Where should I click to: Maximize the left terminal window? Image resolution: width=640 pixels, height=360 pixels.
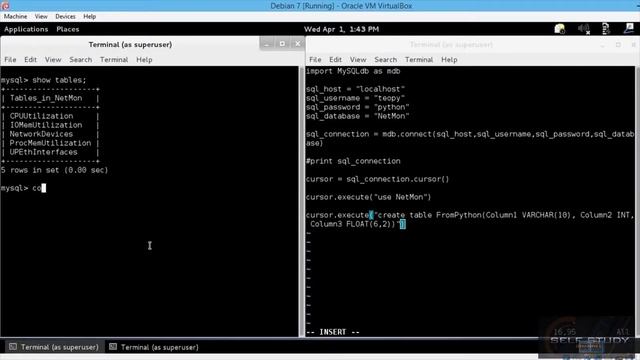[x=282, y=44]
